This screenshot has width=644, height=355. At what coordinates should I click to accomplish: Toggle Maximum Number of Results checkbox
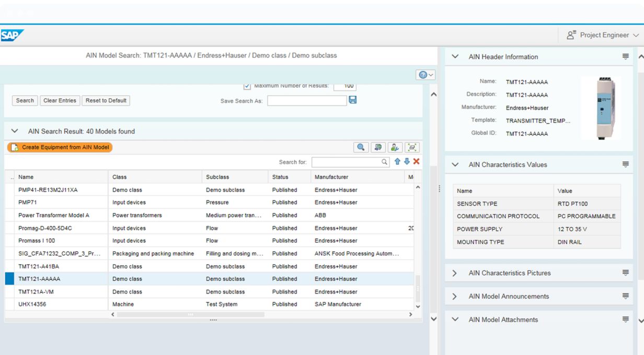(x=247, y=86)
